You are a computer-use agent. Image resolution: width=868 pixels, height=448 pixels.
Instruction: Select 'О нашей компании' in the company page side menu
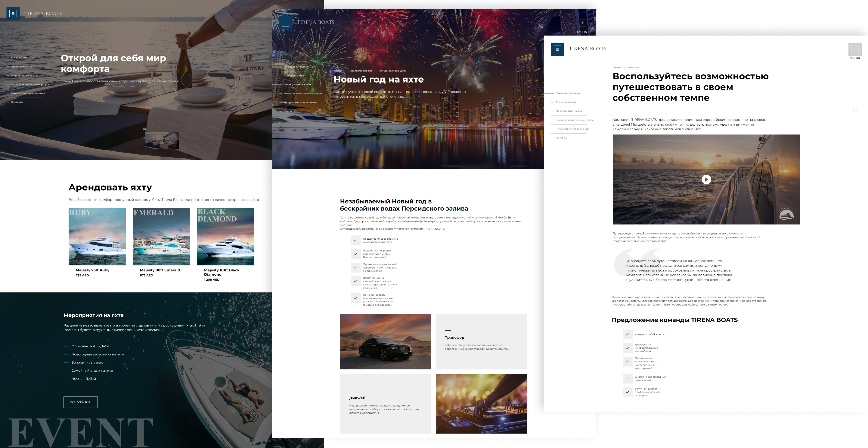(568, 93)
